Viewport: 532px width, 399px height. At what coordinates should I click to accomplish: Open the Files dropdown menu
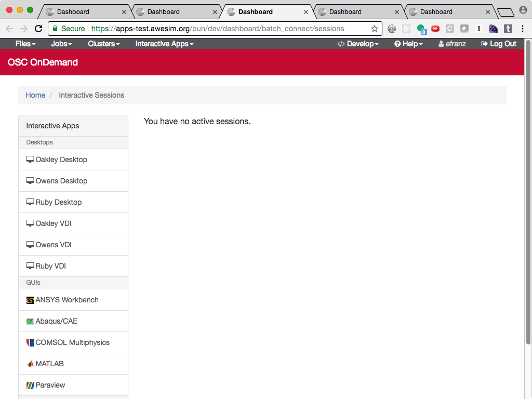[x=25, y=44]
